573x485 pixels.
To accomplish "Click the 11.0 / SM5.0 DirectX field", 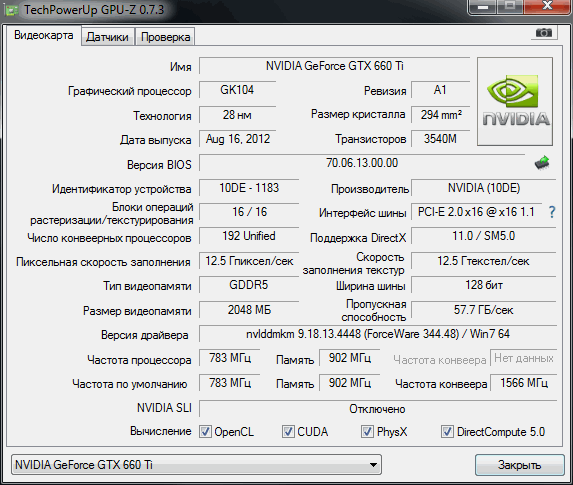I will point(484,236).
